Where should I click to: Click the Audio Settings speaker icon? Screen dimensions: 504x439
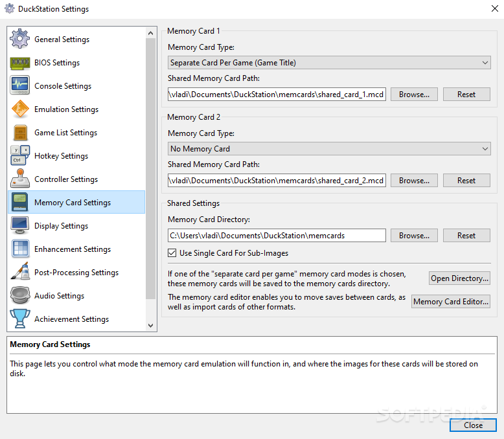pos(20,295)
